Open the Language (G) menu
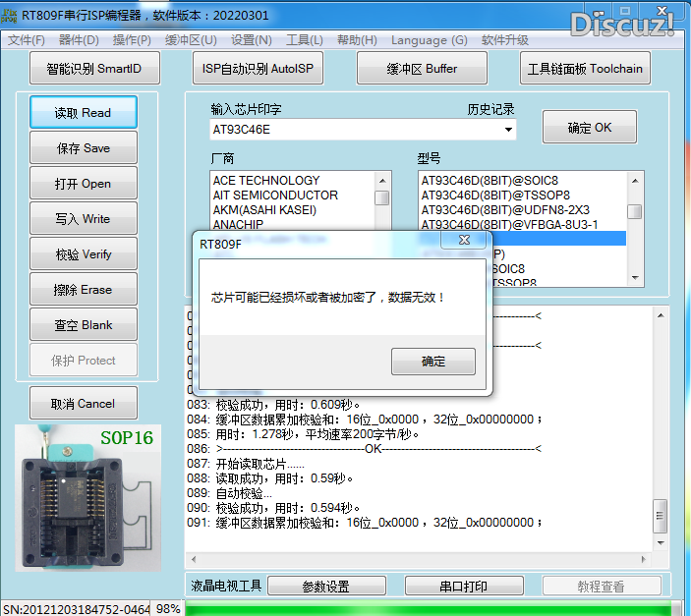 coord(430,40)
